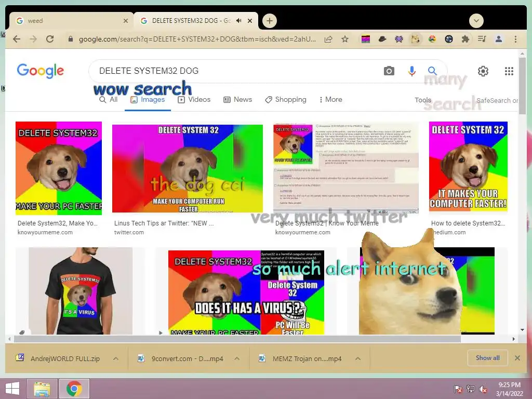Open the medium.com 'It makes your computer faster' image

(x=468, y=167)
